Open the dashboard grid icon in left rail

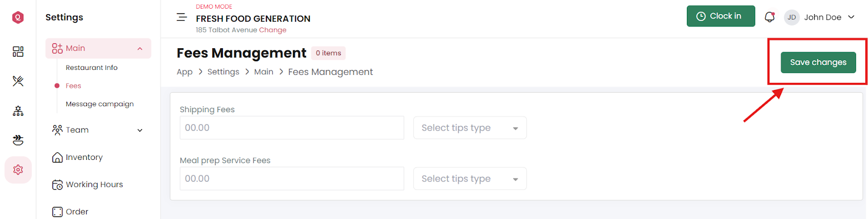tap(18, 51)
